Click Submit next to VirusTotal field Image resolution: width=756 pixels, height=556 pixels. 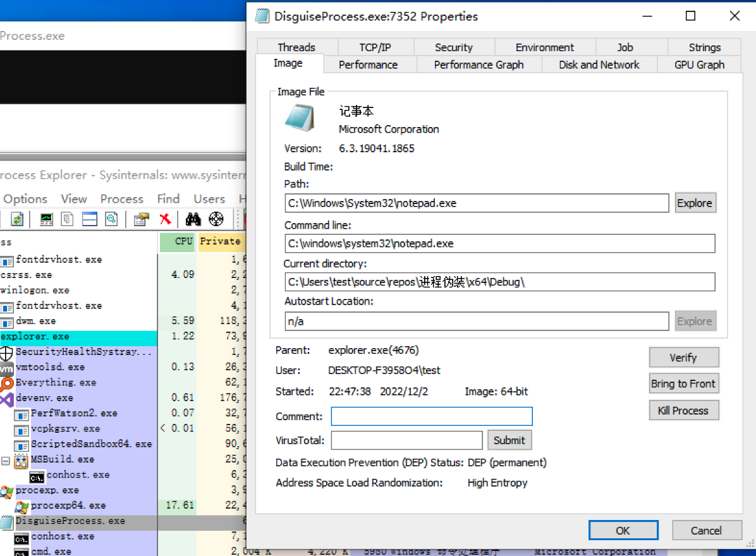509,440
